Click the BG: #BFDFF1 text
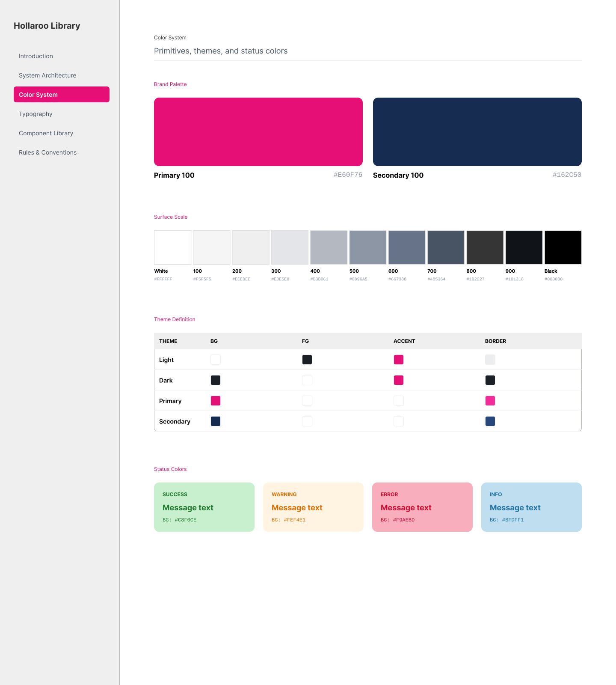 [506, 520]
